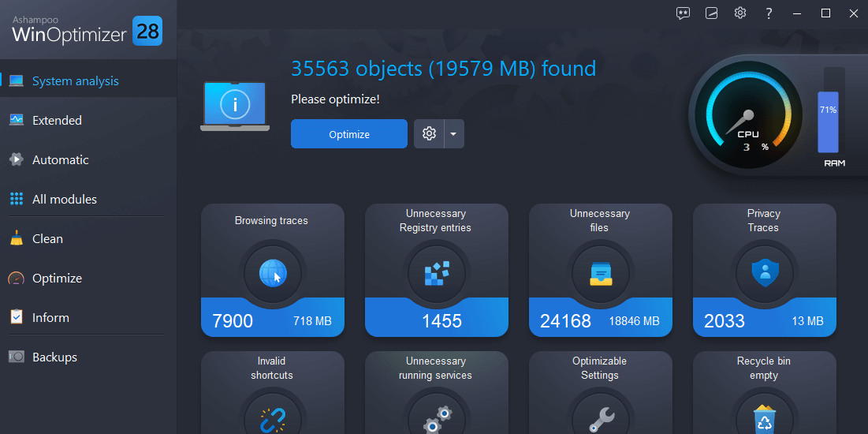Open settings gear in title bar
This screenshot has height=434, width=868.
[740, 13]
